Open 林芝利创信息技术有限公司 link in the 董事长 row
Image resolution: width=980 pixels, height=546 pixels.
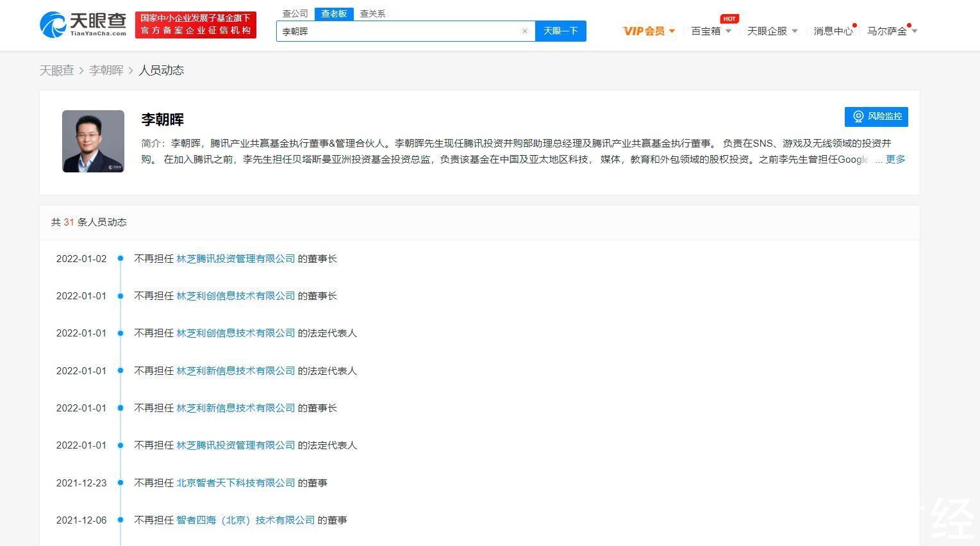click(x=236, y=296)
